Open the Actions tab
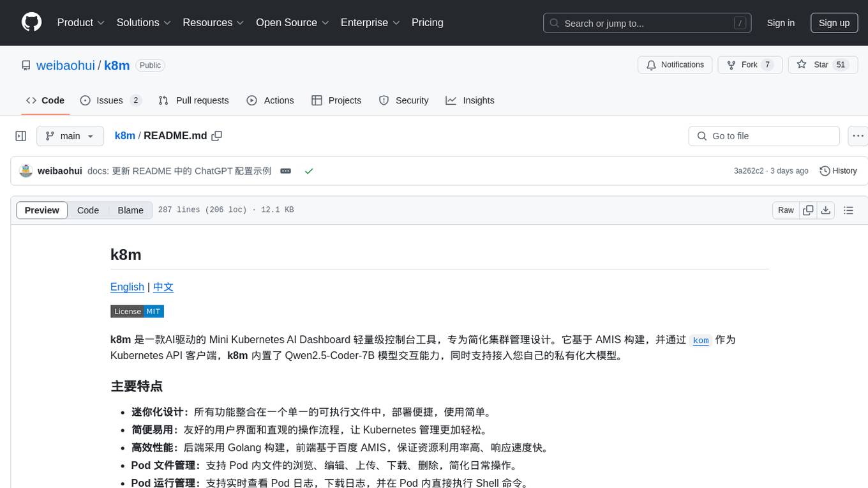Image resolution: width=868 pixels, height=488 pixels. [x=270, y=100]
